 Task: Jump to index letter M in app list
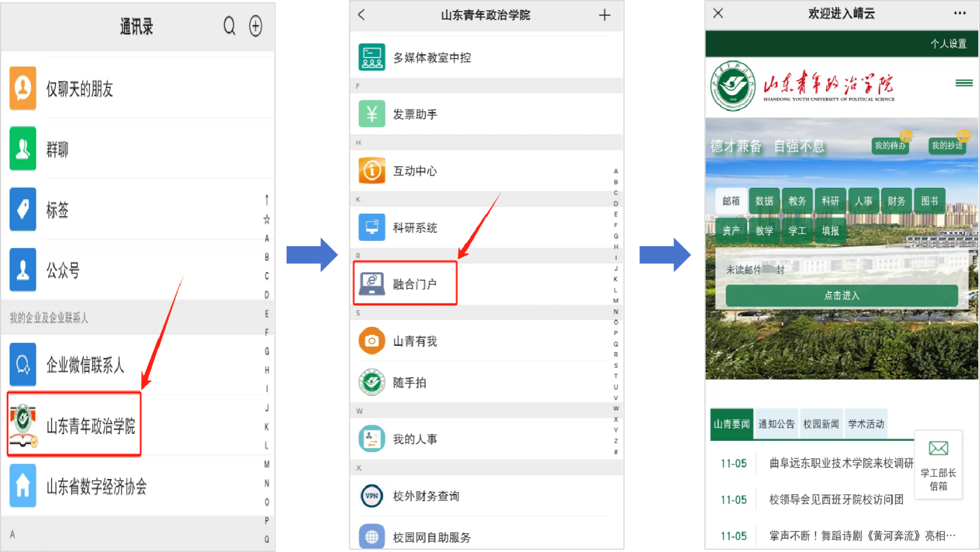(x=616, y=301)
